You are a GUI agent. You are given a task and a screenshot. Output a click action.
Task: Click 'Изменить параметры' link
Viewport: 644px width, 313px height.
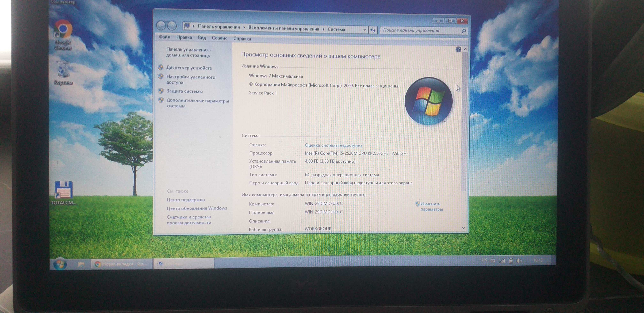[x=432, y=206]
